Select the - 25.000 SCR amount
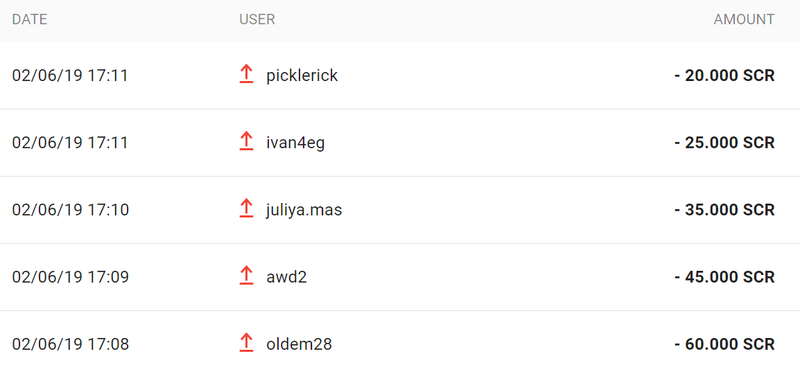The image size is (800, 374). click(x=724, y=143)
